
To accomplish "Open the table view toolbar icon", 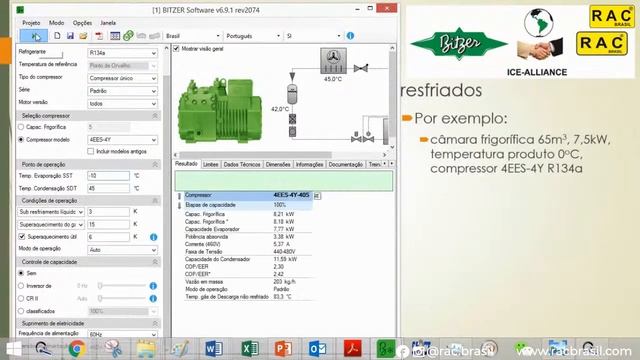I will (115, 36).
